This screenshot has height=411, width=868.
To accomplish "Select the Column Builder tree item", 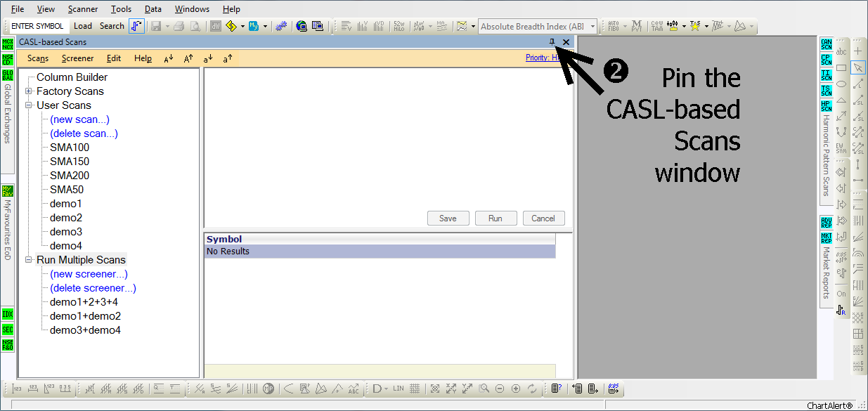I will [72, 77].
